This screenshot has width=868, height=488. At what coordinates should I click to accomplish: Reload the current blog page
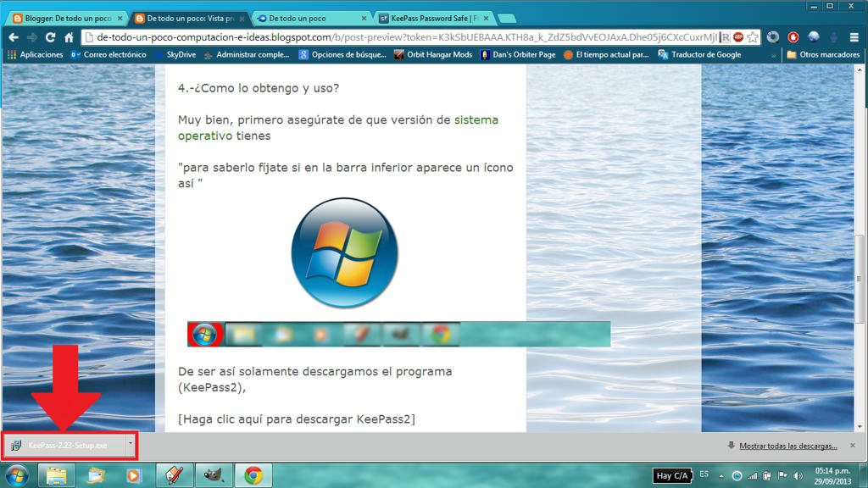[x=50, y=37]
